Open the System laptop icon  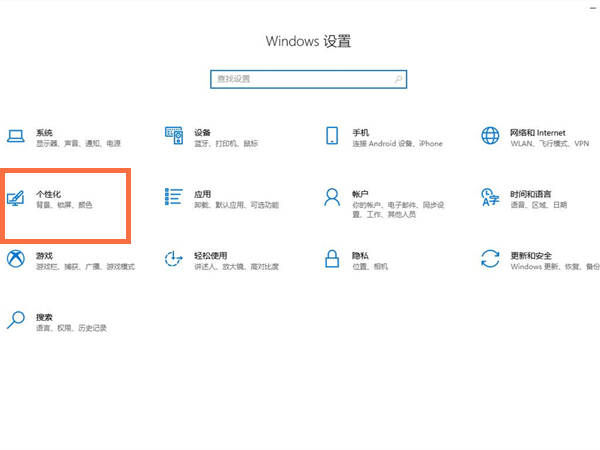coord(16,136)
